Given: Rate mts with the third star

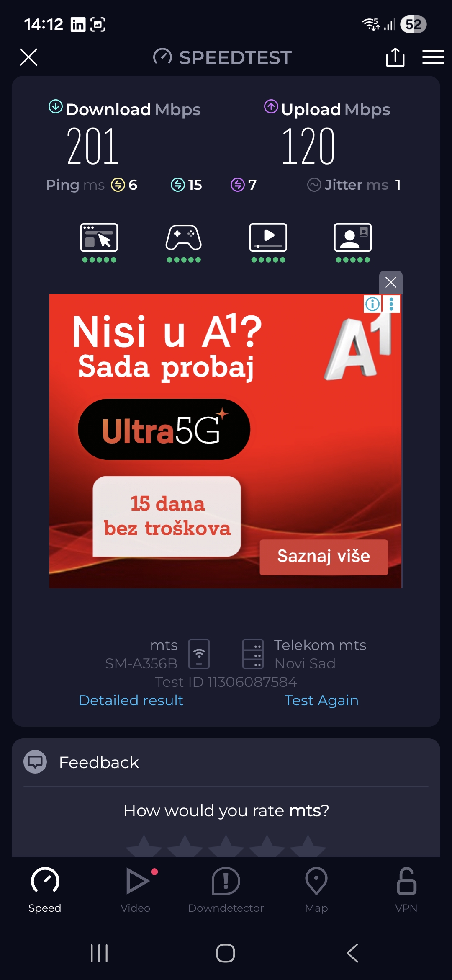Looking at the screenshot, I should [x=226, y=846].
